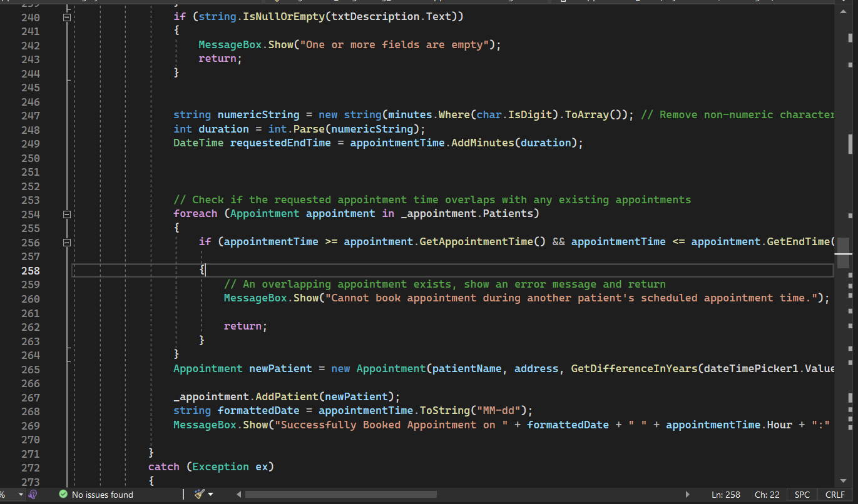The width and height of the screenshot is (858, 504).
Task: Click "catch" keyword on line 272
Action: (x=164, y=466)
